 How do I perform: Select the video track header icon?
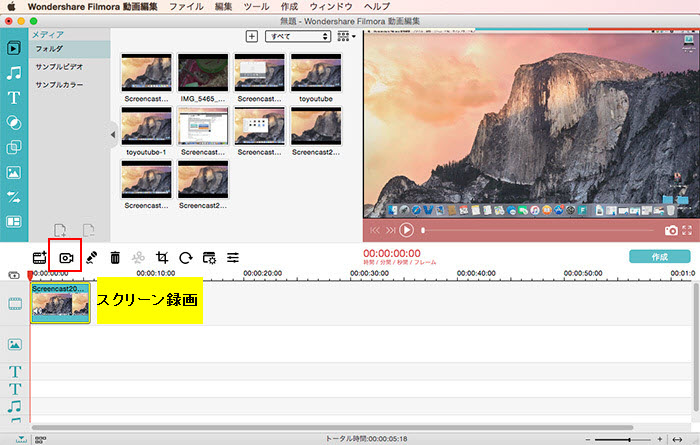pos(15,304)
